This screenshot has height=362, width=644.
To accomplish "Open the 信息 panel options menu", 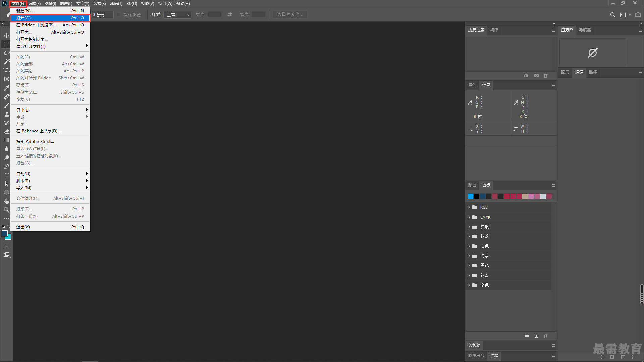I will [x=554, y=85].
